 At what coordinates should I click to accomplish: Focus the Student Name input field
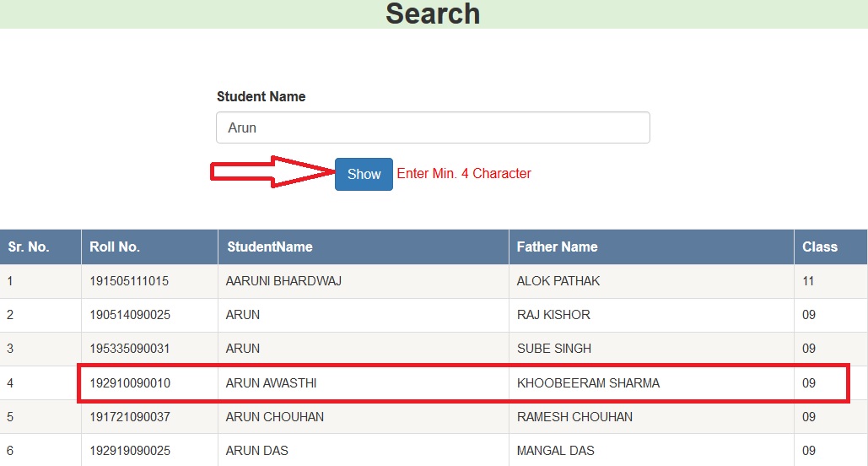pyautogui.click(x=433, y=128)
